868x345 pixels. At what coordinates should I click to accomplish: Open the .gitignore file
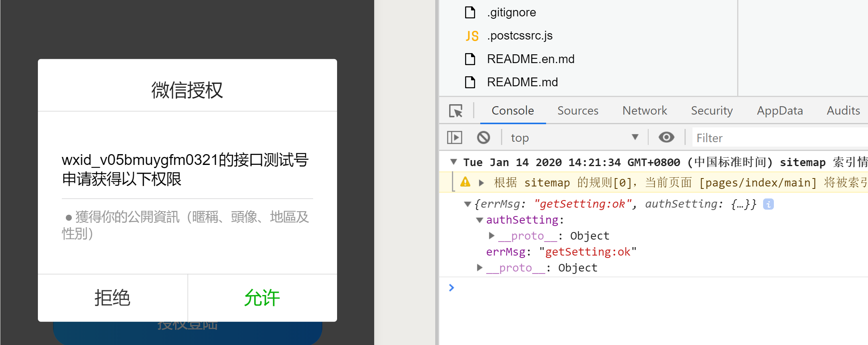(511, 12)
